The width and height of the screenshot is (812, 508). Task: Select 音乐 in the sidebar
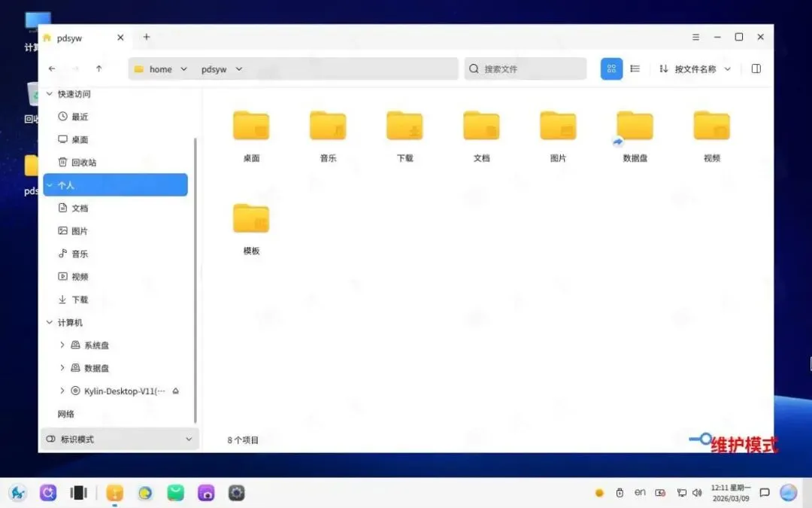click(x=80, y=254)
